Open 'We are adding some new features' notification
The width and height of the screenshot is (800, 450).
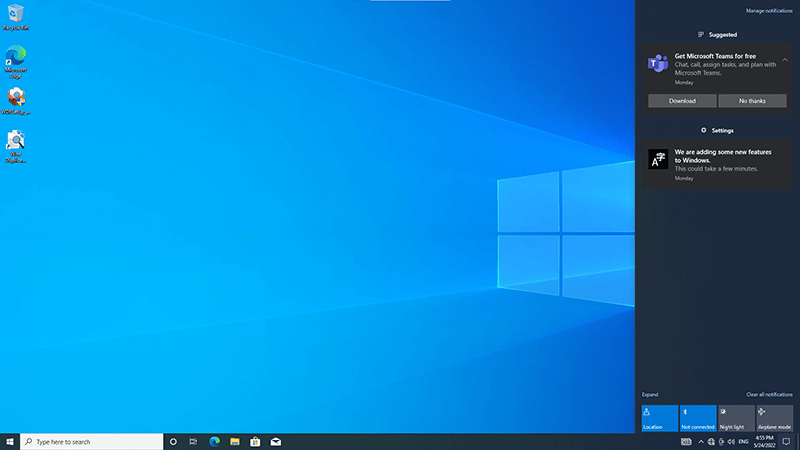click(x=717, y=165)
